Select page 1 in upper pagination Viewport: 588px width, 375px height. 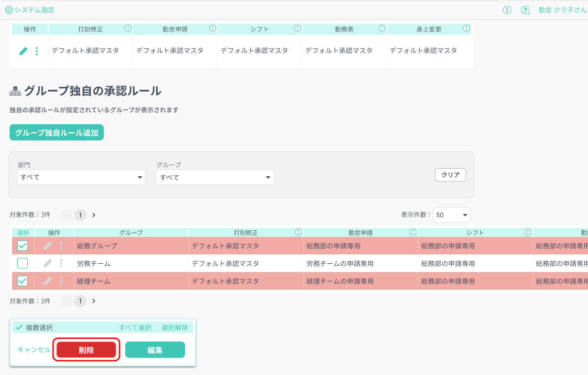80,215
